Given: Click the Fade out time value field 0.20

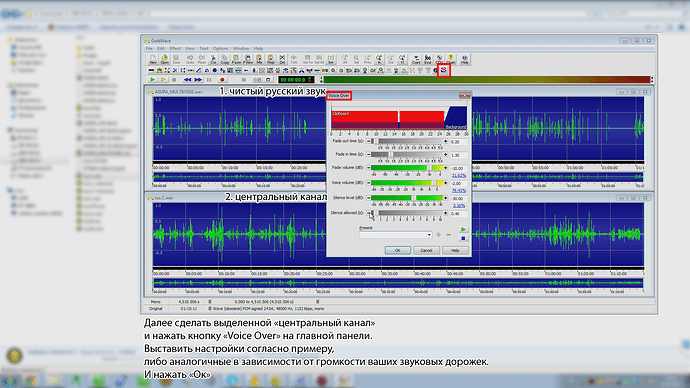Looking at the screenshot, I should (x=459, y=142).
